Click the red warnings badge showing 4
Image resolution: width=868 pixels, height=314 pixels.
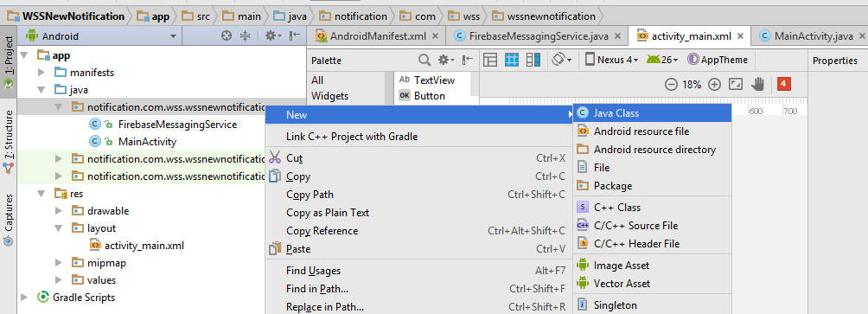pyautogui.click(x=784, y=84)
